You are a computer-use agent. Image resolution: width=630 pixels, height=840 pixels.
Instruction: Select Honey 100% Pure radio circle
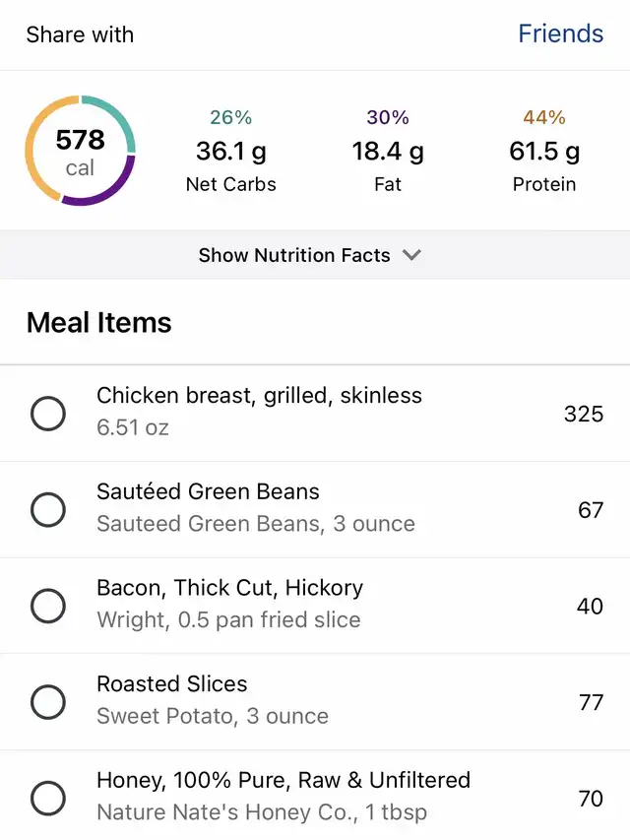[x=48, y=798]
